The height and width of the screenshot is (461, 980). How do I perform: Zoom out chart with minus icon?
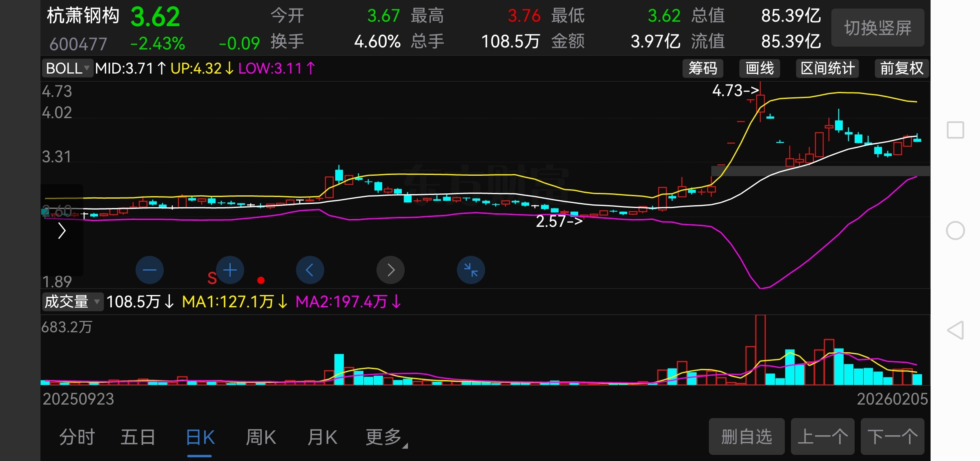(x=149, y=270)
